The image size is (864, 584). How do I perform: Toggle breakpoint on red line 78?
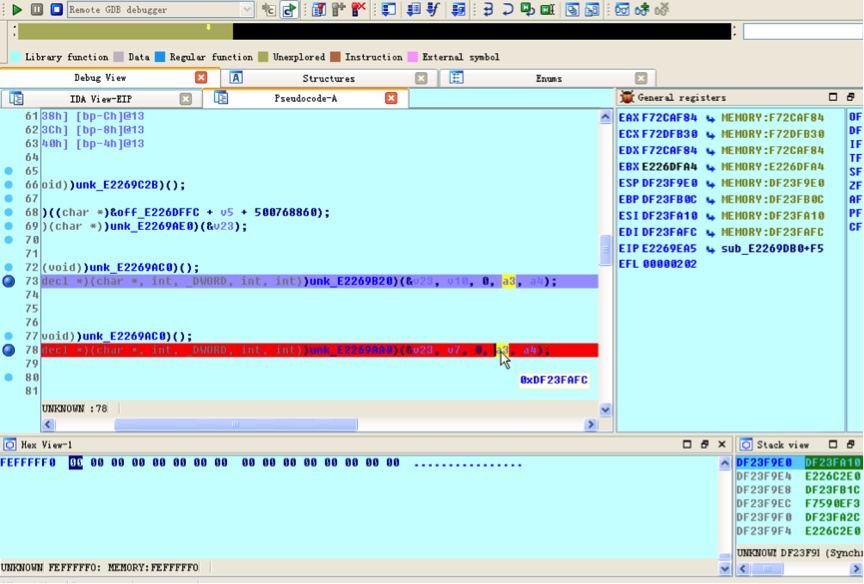pos(9,350)
